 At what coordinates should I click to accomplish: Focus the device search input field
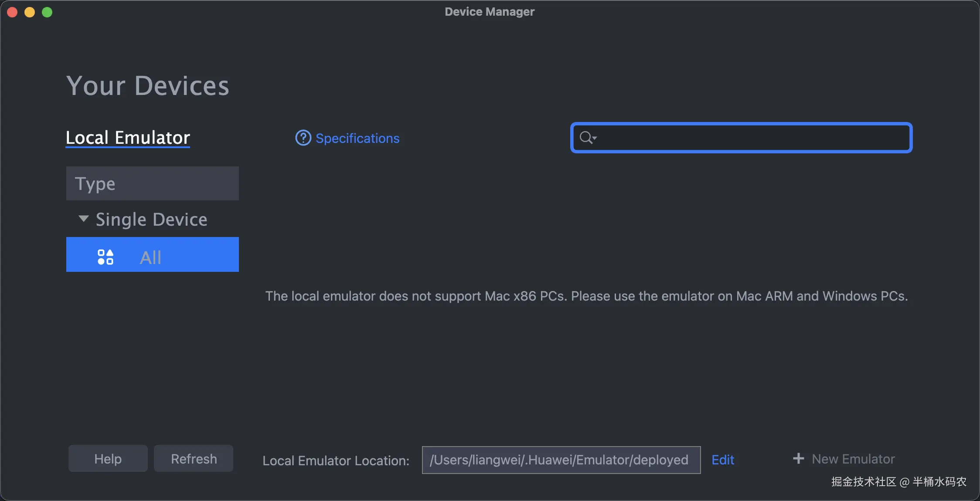coord(750,138)
